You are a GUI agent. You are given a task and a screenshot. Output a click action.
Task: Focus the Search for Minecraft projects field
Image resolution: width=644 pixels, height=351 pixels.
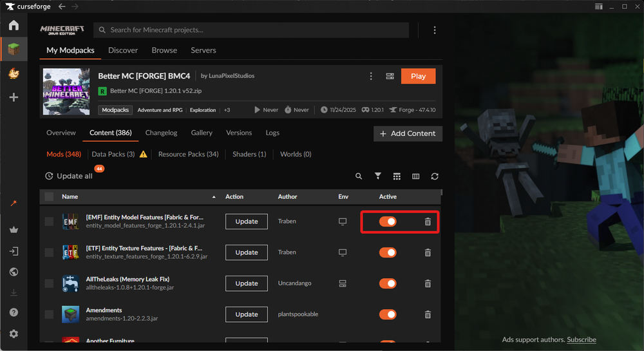pyautogui.click(x=251, y=30)
